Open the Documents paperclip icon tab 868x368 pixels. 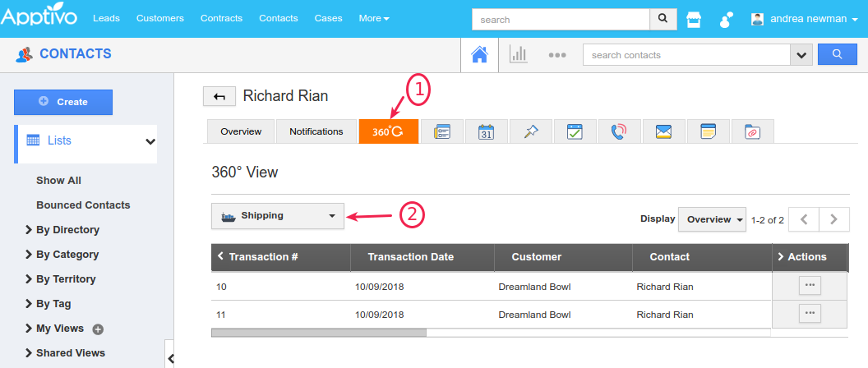(752, 131)
